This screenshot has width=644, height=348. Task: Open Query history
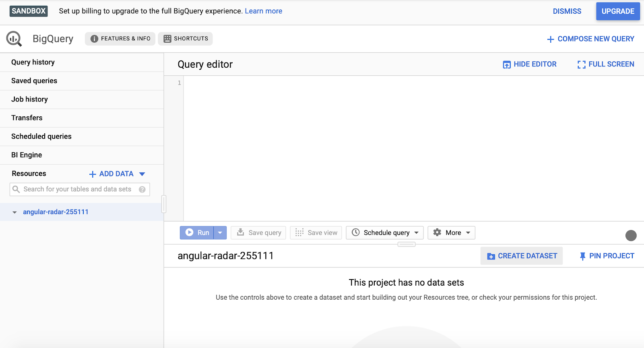tap(82, 62)
